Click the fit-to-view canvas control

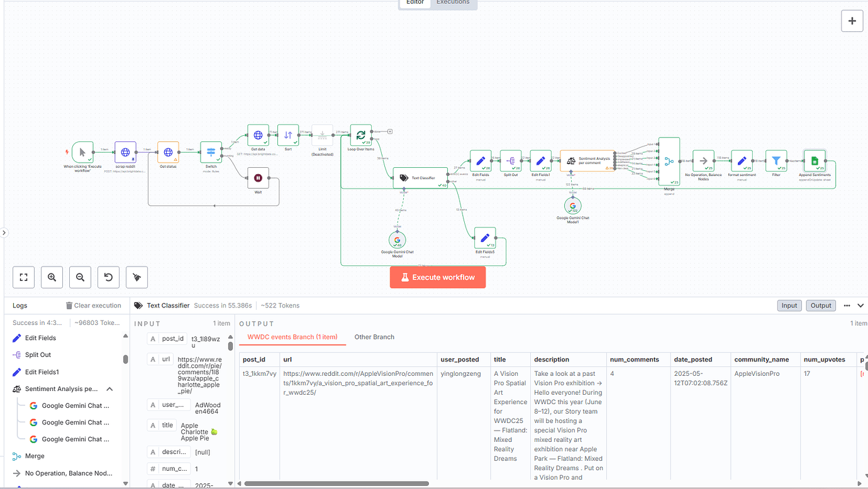click(x=23, y=277)
